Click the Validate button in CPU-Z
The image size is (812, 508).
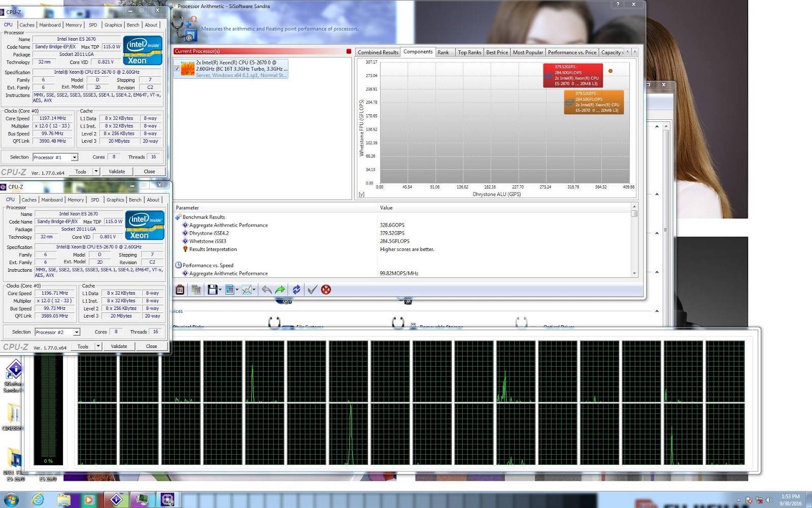click(x=117, y=171)
